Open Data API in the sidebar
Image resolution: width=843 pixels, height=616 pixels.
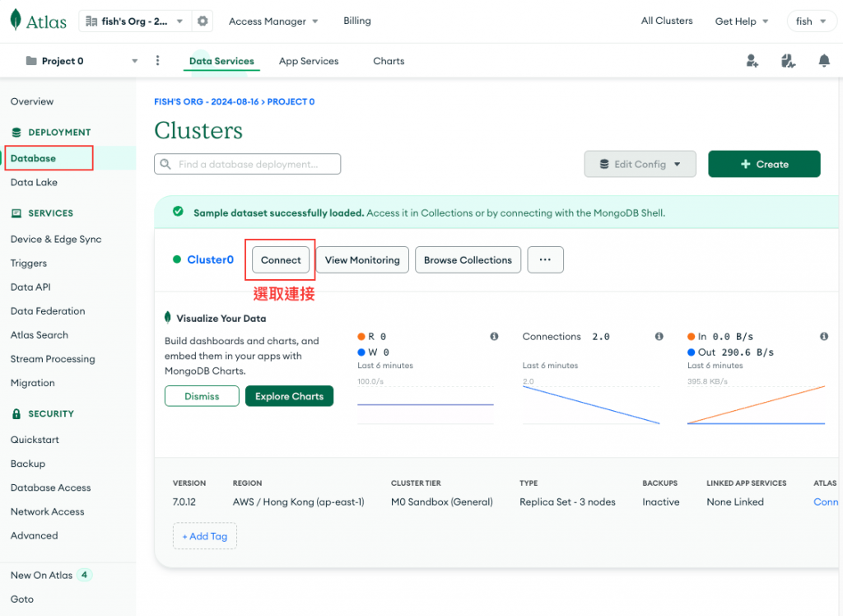(x=30, y=287)
